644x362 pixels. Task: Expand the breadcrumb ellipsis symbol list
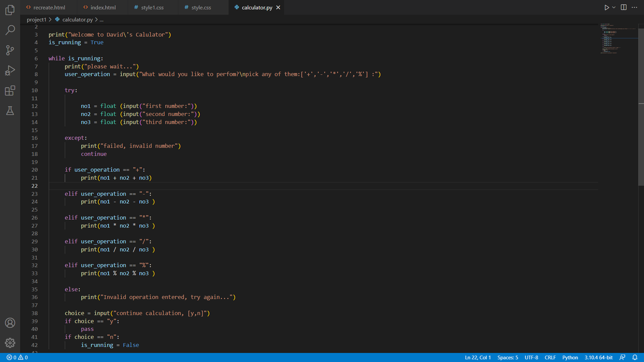[101, 20]
